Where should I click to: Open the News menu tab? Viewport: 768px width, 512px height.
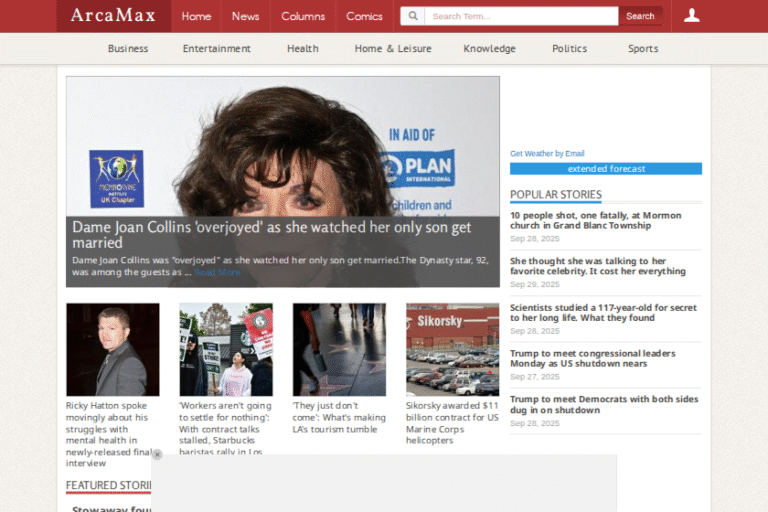coord(245,16)
